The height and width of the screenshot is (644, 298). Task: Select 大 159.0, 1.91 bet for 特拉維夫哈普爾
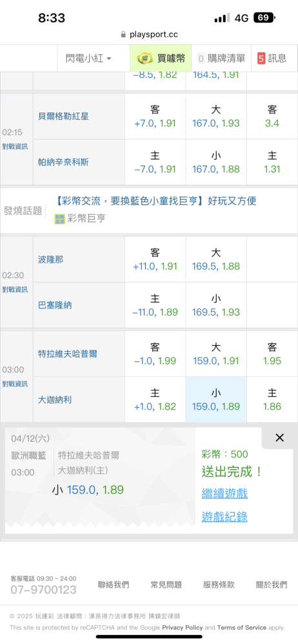click(216, 354)
